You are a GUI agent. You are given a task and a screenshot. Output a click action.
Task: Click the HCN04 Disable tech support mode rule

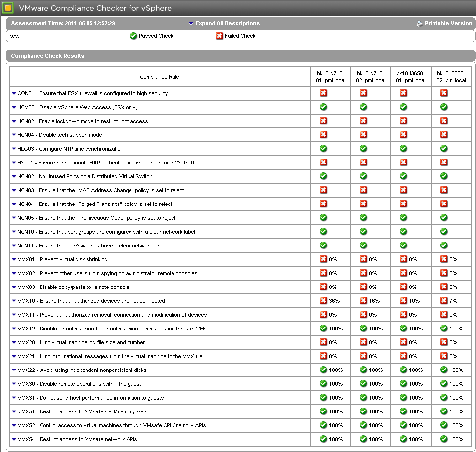pyautogui.click(x=59, y=135)
